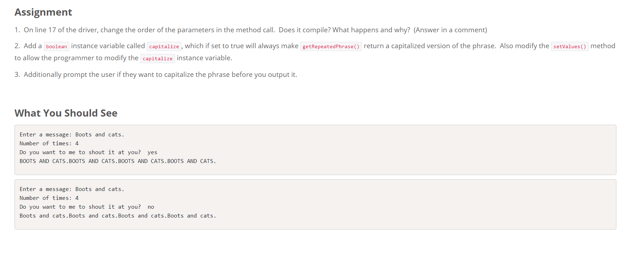Click the boolean inline code tag
Screen dimensions: 644x259
[x=57, y=46]
